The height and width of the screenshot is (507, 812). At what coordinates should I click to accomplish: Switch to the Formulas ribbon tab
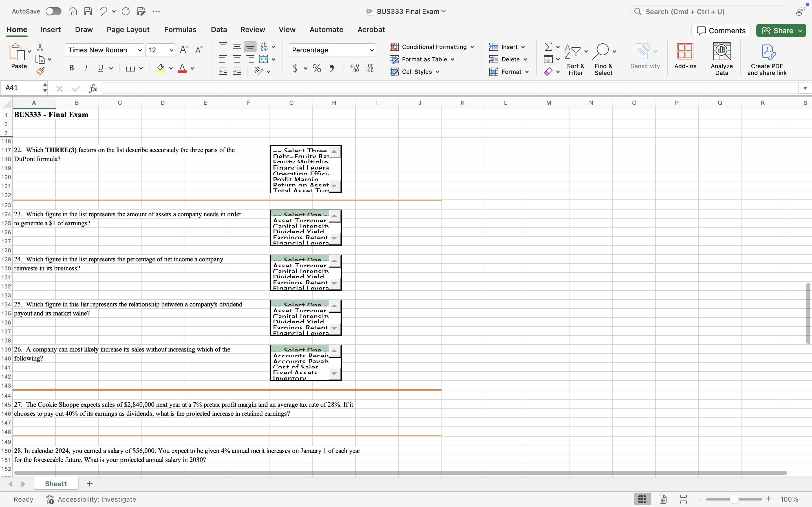pos(180,30)
